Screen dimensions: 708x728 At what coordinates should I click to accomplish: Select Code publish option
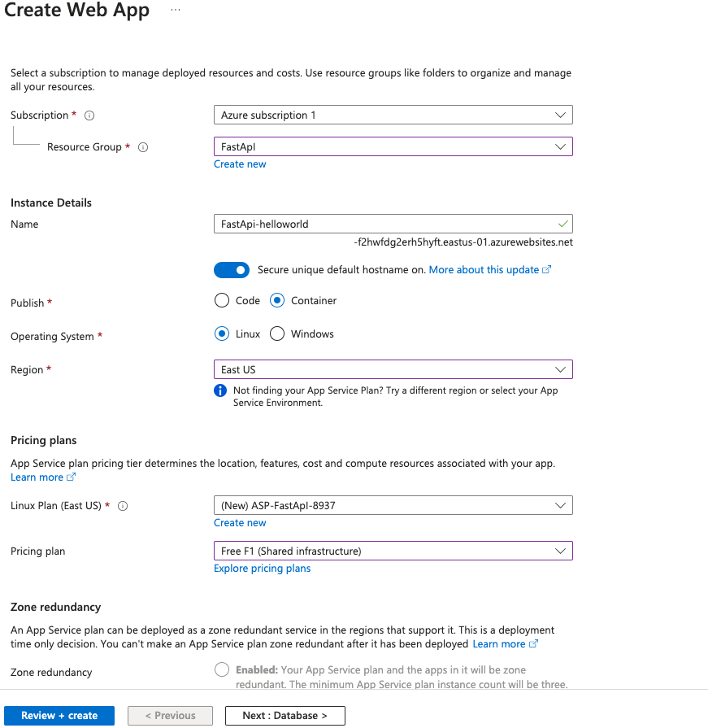[x=222, y=301]
